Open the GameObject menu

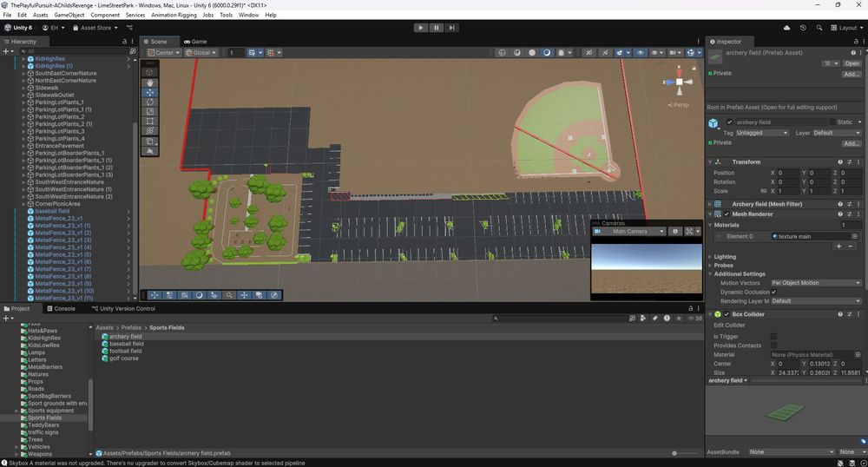(x=69, y=15)
